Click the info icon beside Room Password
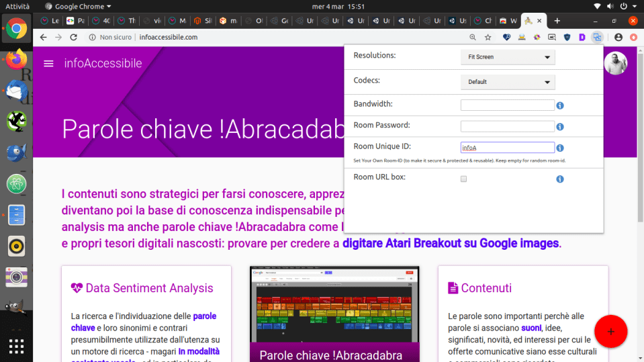This screenshot has height=362, width=644. click(559, 127)
